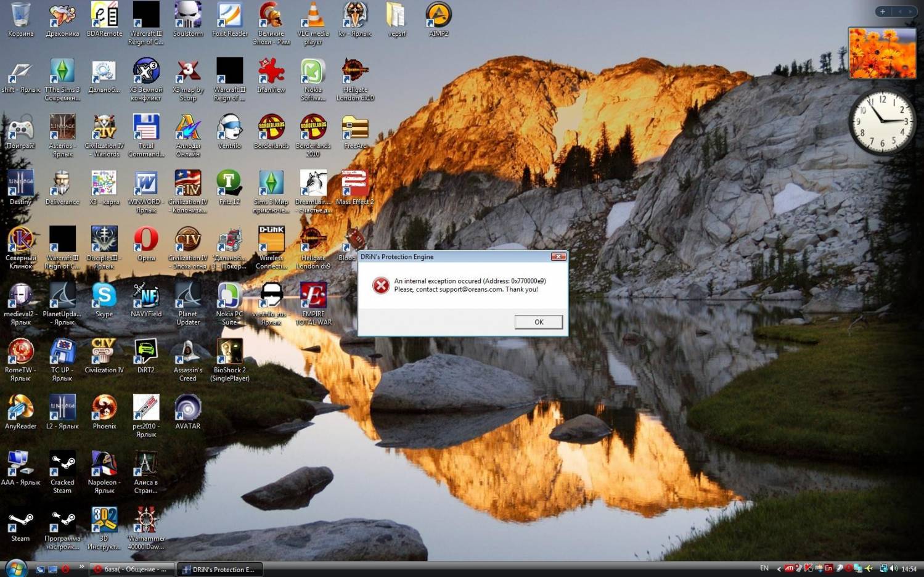Launch VLC media player from desktop
The height and width of the screenshot is (577, 924).
pos(313,15)
